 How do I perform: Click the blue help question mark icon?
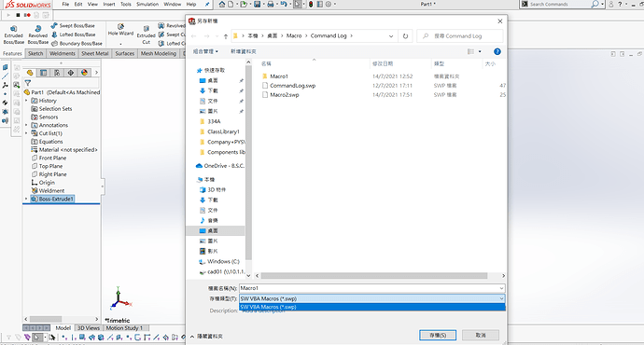[497, 51]
